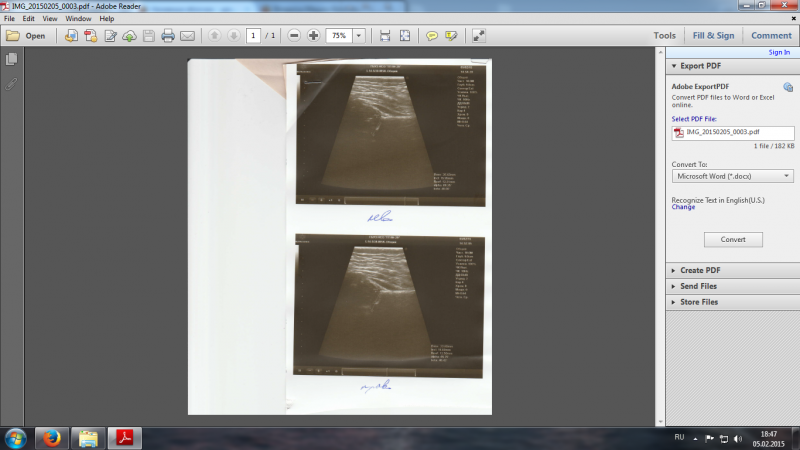The image size is (800, 450).
Task: Open the zoom percentage dropdown
Action: pos(358,36)
